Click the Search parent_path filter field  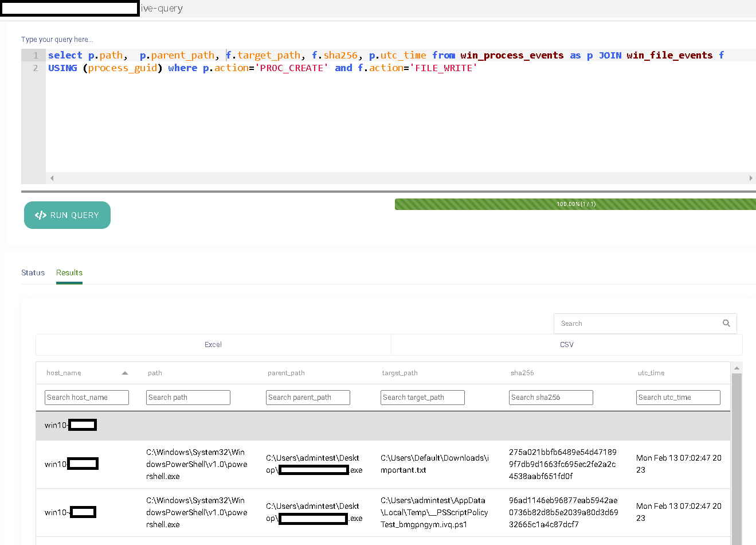[308, 398]
